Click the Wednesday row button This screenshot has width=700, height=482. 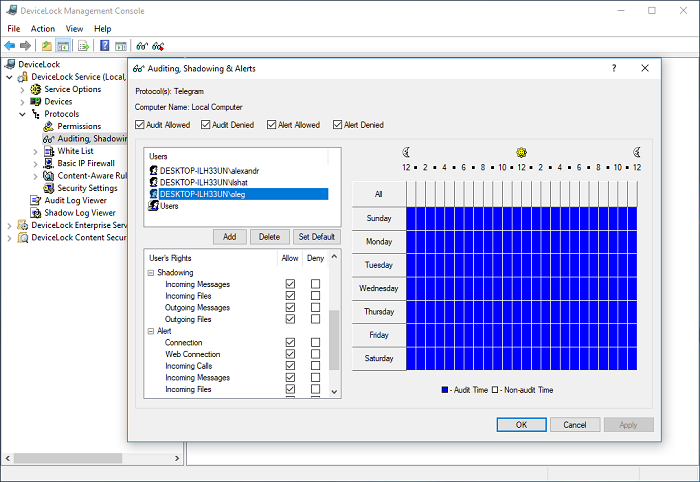click(379, 288)
